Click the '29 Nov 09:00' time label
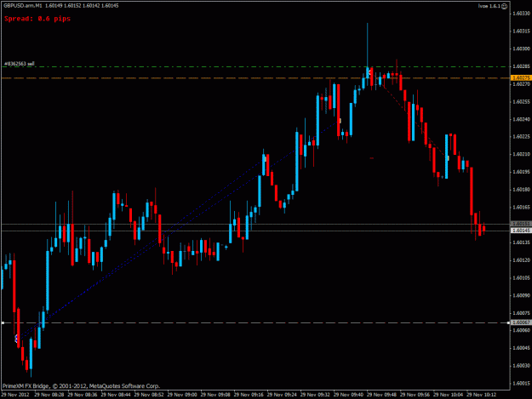 [182, 395]
